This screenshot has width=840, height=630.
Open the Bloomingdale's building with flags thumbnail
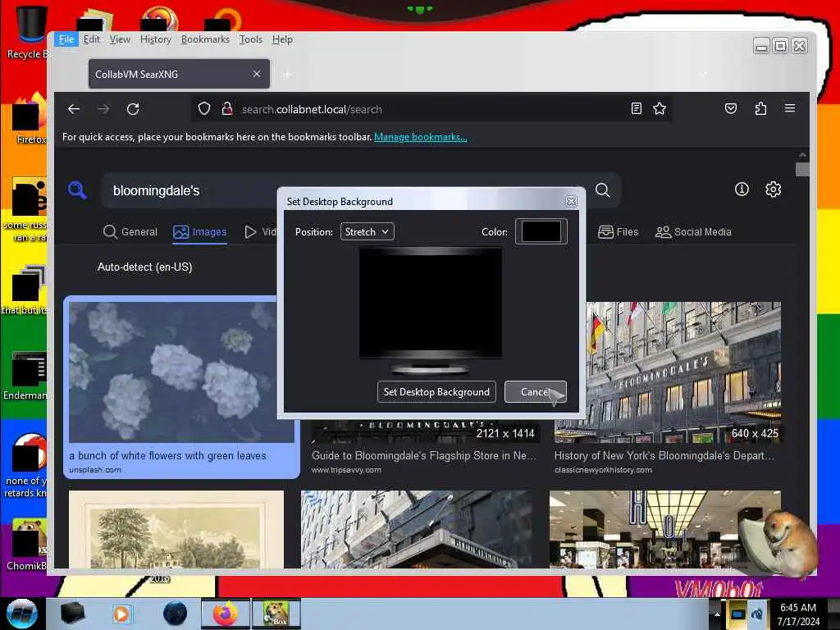[668, 372]
